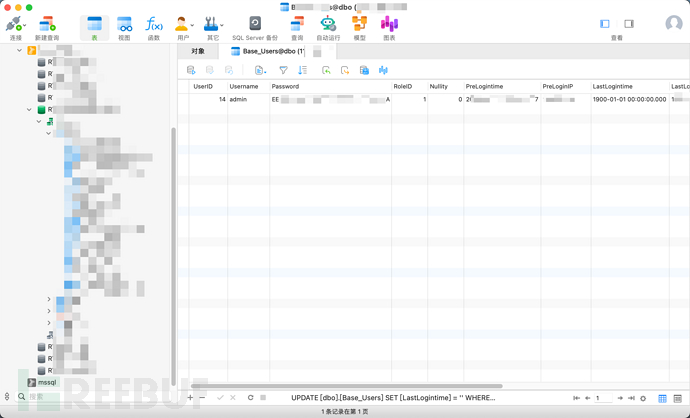Open the 模型 model icon
The width and height of the screenshot is (690, 418).
(360, 29)
